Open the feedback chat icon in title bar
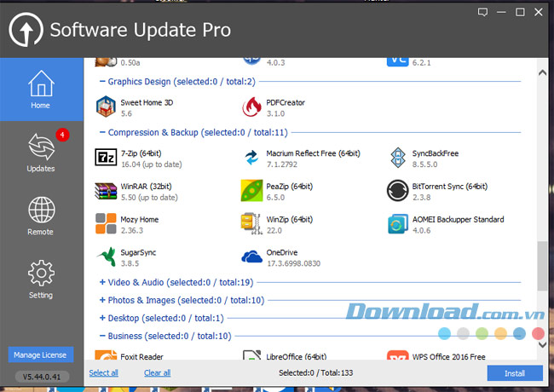The height and width of the screenshot is (392, 554). [x=482, y=13]
